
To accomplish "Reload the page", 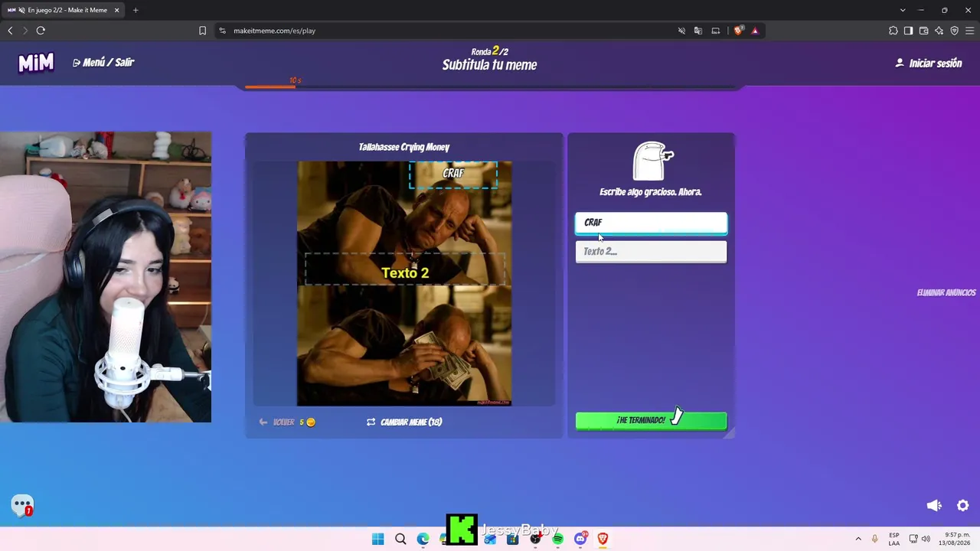I will (x=41, y=31).
